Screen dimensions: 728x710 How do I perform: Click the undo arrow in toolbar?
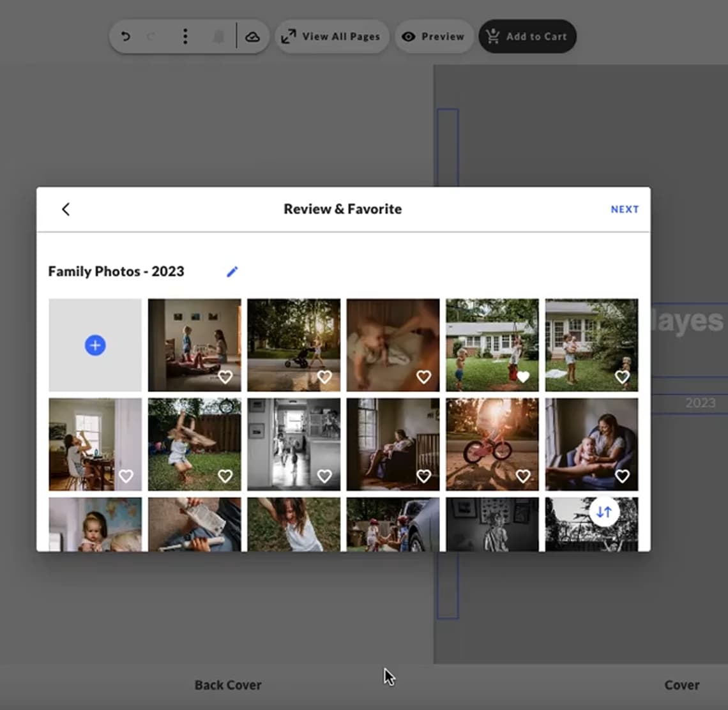[x=126, y=36]
